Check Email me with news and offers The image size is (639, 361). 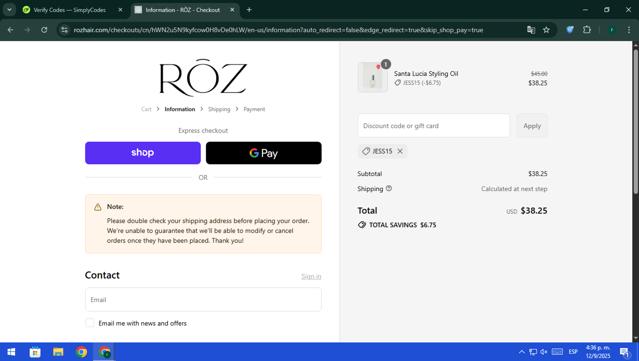[90, 323]
